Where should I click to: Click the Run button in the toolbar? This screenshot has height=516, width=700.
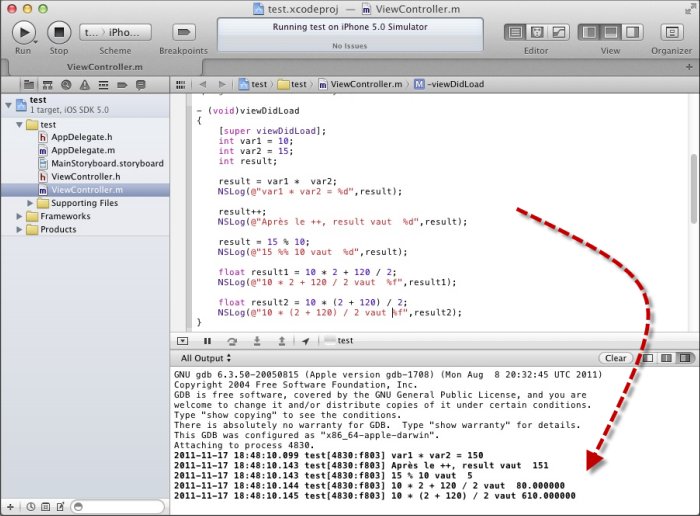click(x=23, y=32)
